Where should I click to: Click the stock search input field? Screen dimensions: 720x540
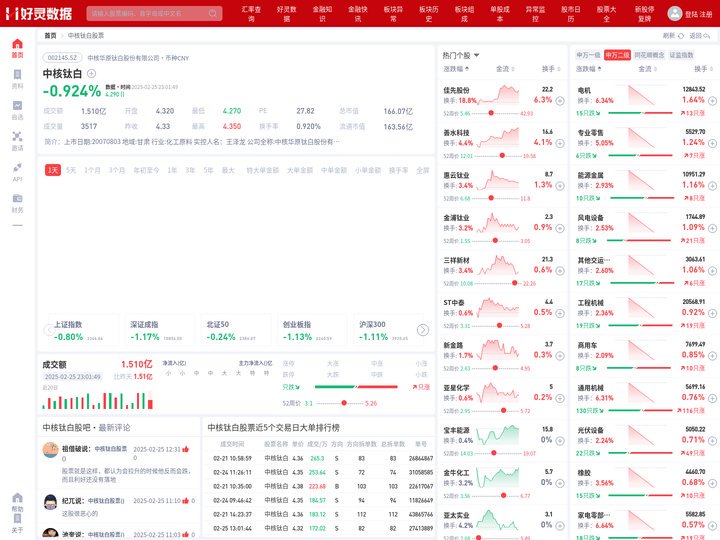(154, 13)
